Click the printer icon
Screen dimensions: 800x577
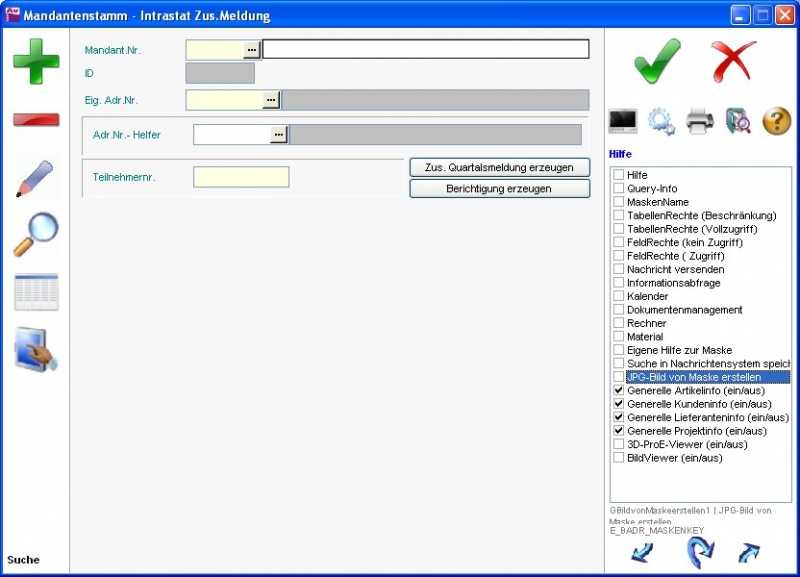tap(700, 121)
